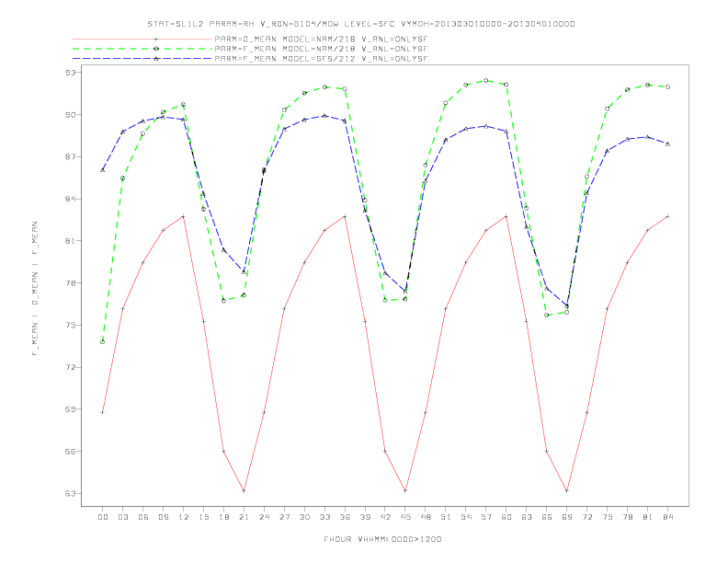Select the blue F_MEAN GFS/212 legend label
Image resolution: width=728 pixels, height=563 pixels.
tap(321, 59)
